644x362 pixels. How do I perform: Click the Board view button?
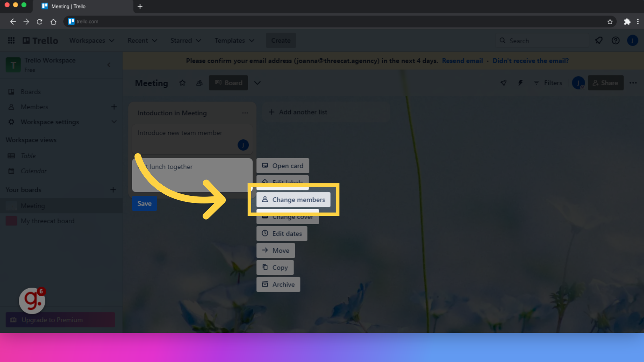coord(228,83)
